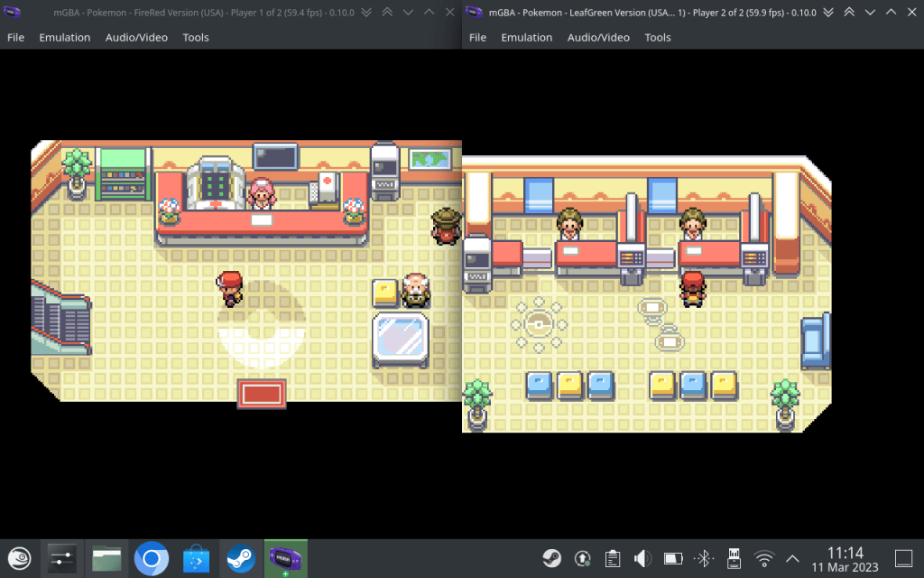Launch Steam from the taskbar

pyautogui.click(x=239, y=558)
